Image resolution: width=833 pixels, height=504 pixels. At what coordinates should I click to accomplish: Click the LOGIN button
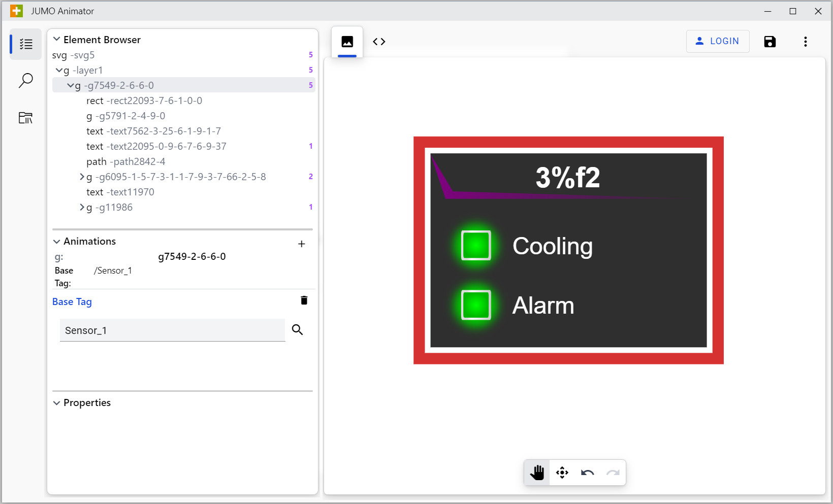[x=717, y=41]
